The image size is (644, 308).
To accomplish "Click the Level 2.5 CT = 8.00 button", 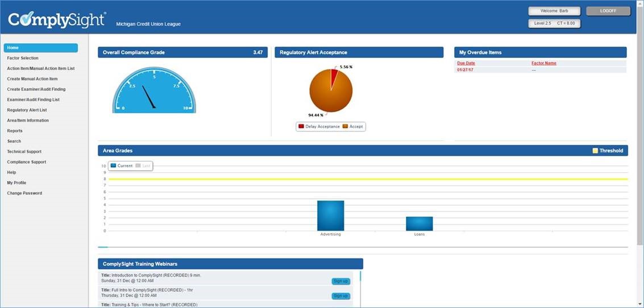I will tap(554, 23).
